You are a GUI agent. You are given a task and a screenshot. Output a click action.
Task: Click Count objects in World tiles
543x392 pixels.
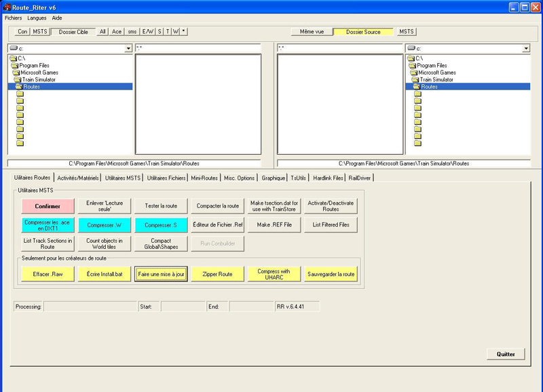pos(105,243)
